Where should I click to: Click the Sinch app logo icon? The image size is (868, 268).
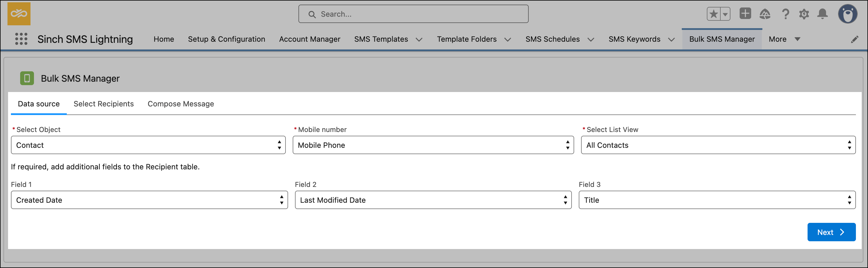(19, 14)
